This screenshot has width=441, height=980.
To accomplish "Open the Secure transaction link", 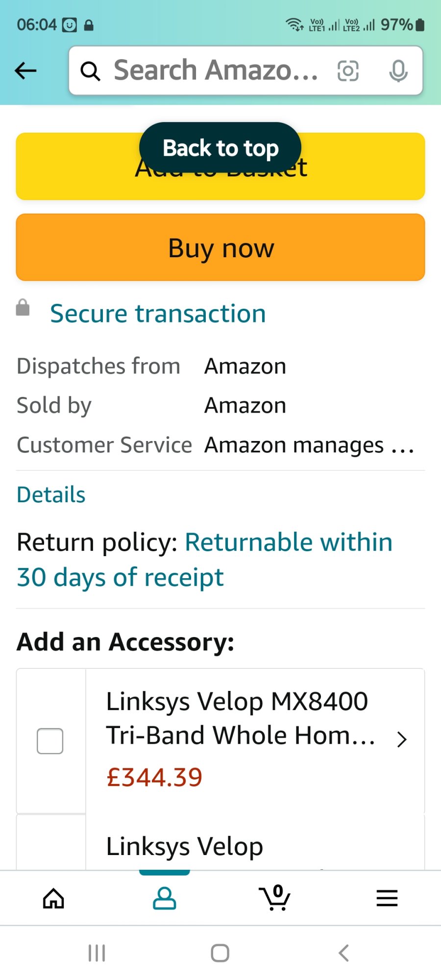I will (x=158, y=314).
